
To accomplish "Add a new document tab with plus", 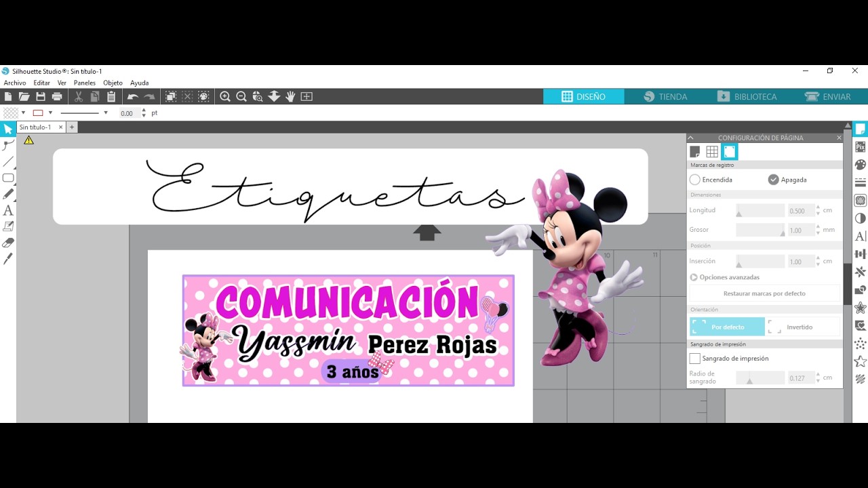I will point(72,127).
